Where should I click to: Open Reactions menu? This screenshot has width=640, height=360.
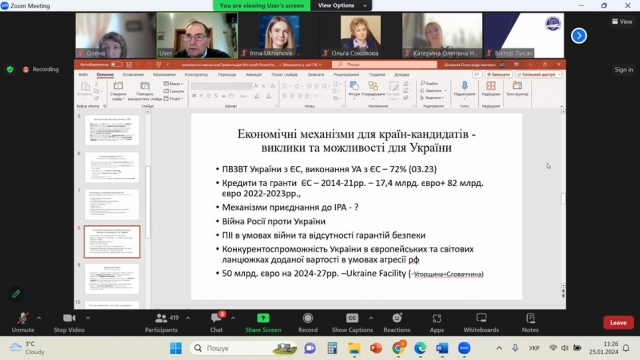pos(397,322)
